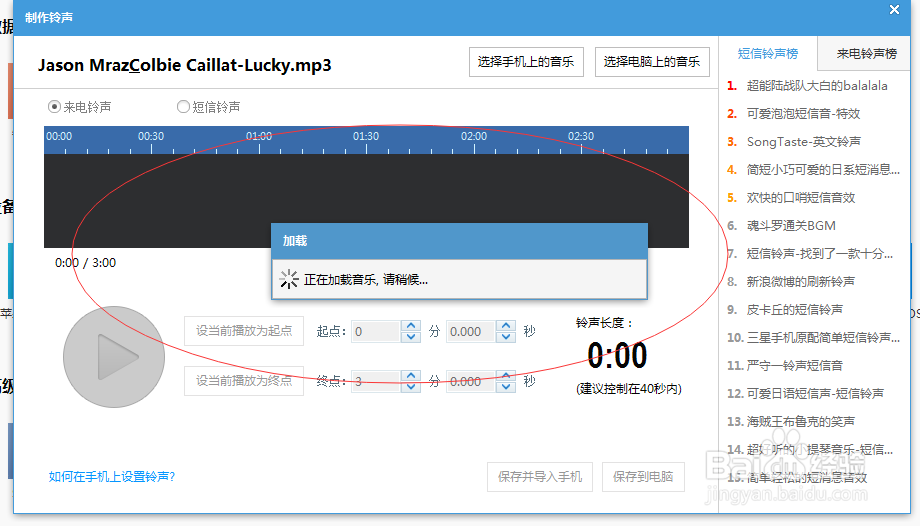Select ringtone 可爱泡泡短信音-特效
The height and width of the screenshot is (526, 920).
pos(803,114)
